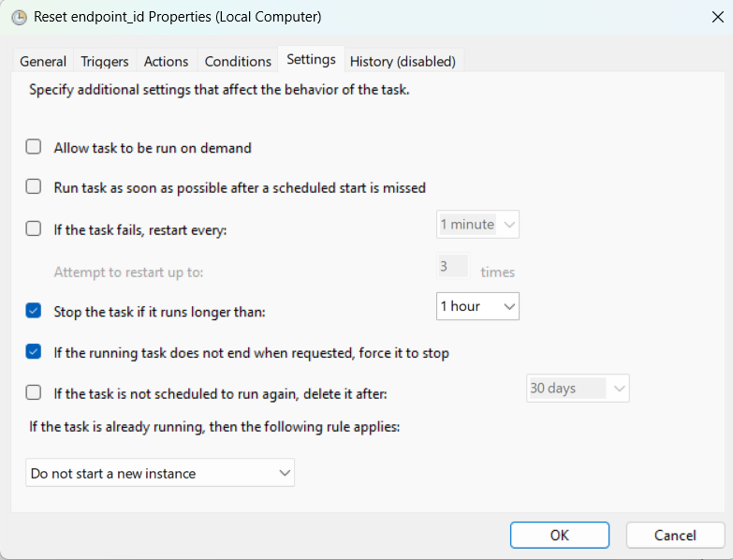Select the Conditions tab

[238, 61]
